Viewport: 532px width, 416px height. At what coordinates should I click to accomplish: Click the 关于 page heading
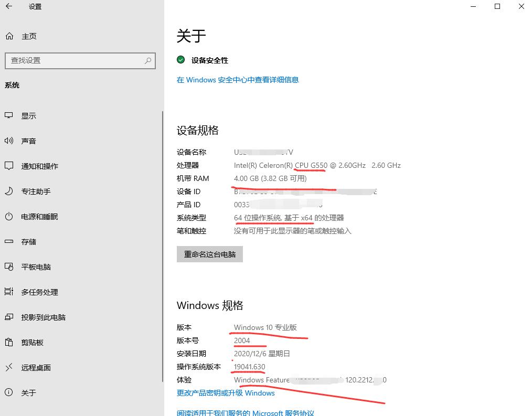pyautogui.click(x=191, y=36)
